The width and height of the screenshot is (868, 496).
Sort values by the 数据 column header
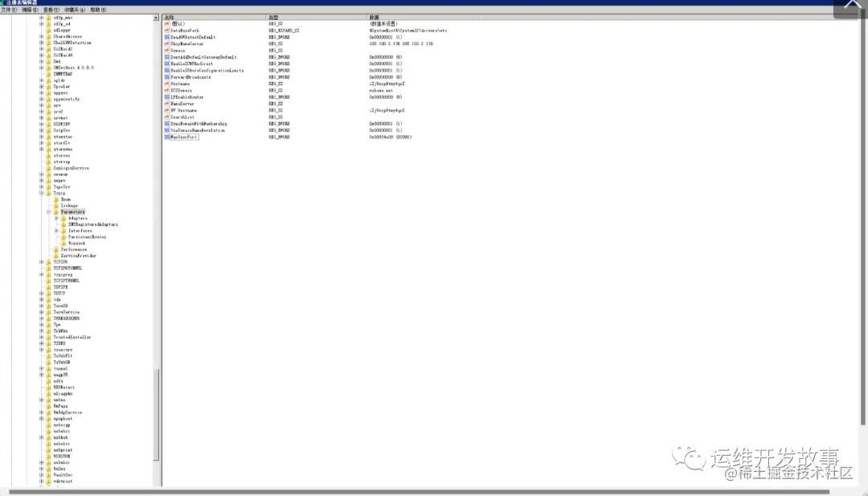pyautogui.click(x=423, y=17)
